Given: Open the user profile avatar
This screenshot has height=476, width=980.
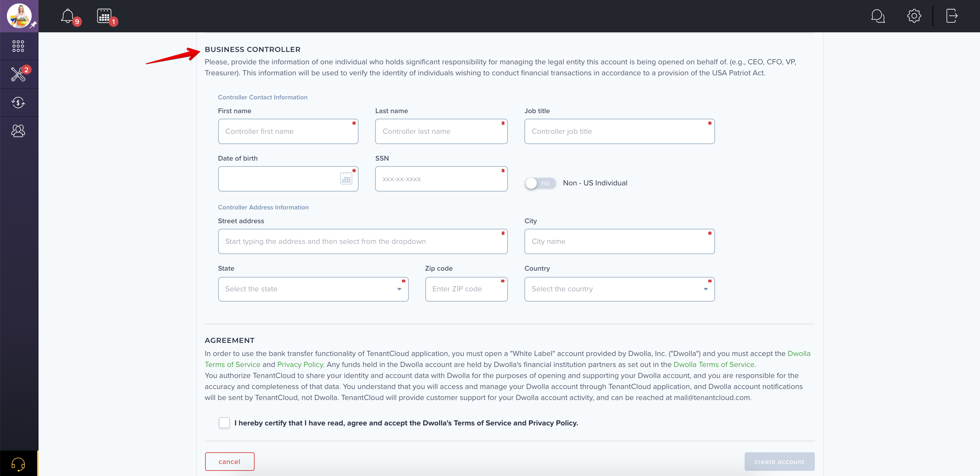Looking at the screenshot, I should tap(19, 16).
